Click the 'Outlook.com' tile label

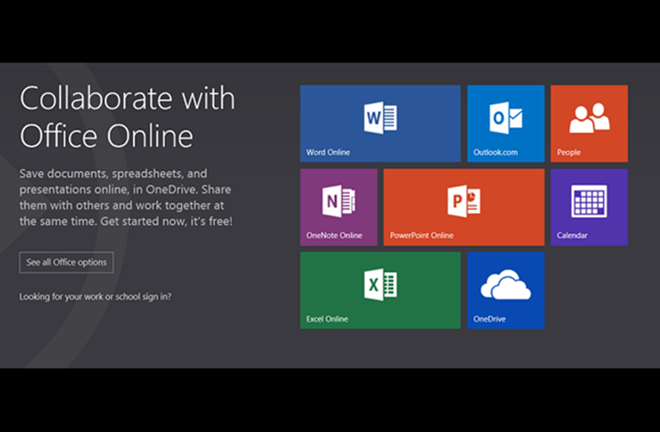[495, 153]
